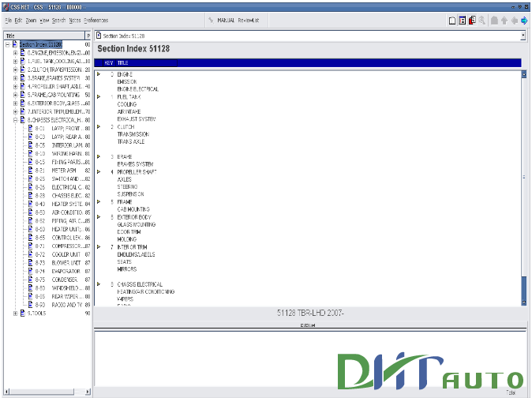Click the arrow marker beside 1 FUEL TANK

[x=99, y=96]
